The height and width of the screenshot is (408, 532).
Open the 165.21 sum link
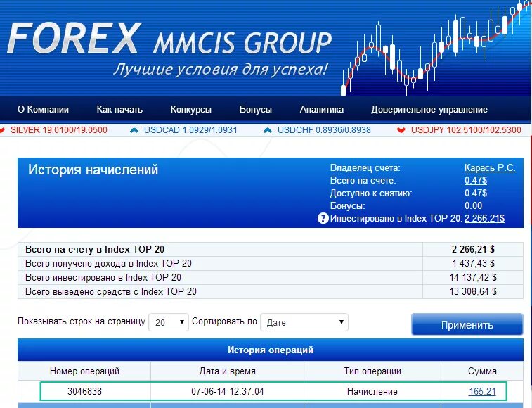point(482,391)
